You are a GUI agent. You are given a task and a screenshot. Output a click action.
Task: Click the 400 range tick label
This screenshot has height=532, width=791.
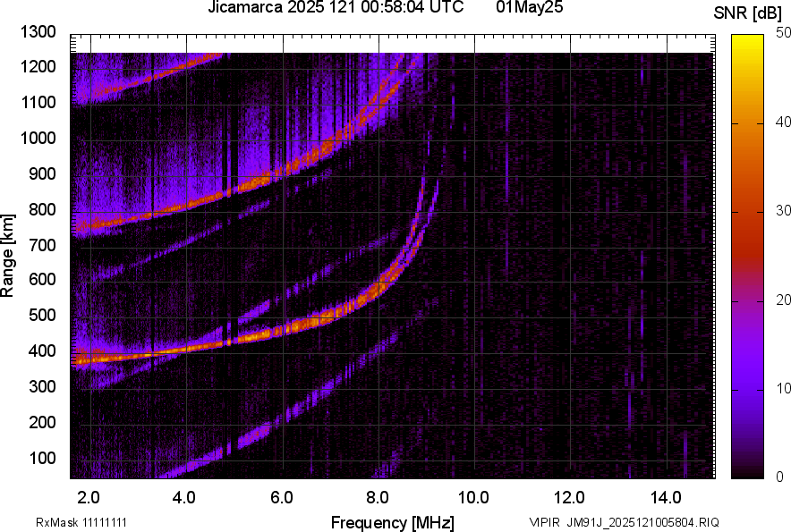42,350
